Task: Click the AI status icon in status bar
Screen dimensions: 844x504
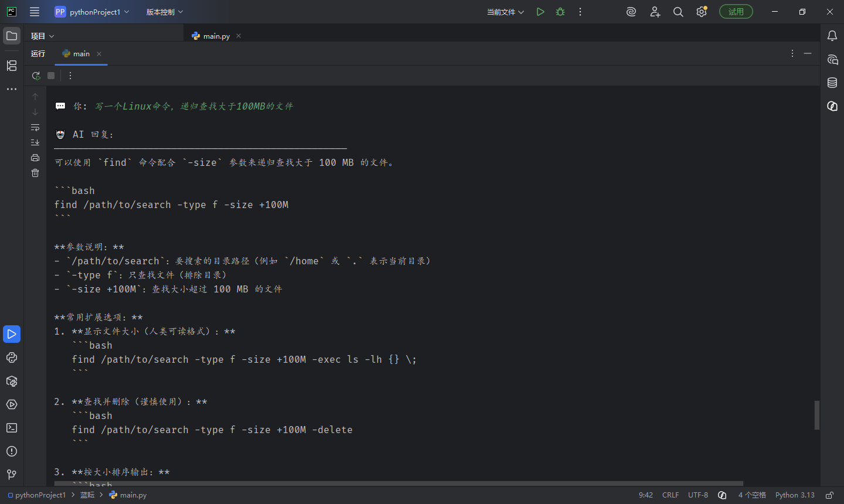Action: (722, 495)
